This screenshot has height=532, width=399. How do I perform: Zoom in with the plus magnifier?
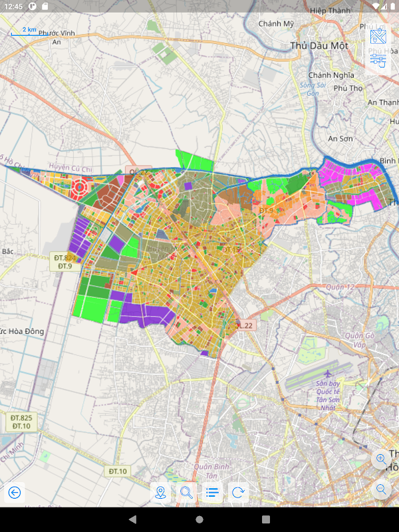[381, 460]
